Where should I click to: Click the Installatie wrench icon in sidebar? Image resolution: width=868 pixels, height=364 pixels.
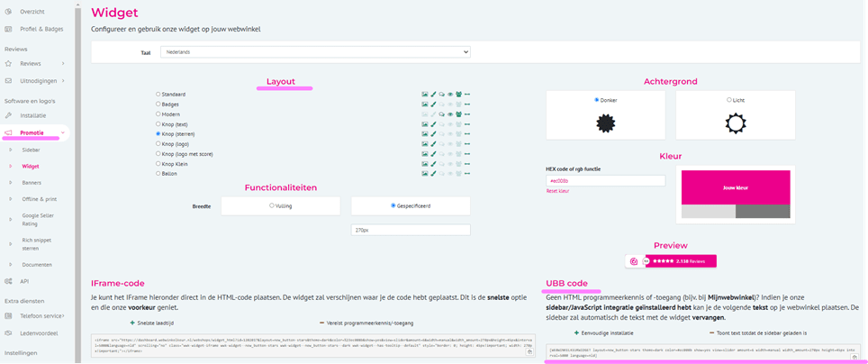click(8, 115)
